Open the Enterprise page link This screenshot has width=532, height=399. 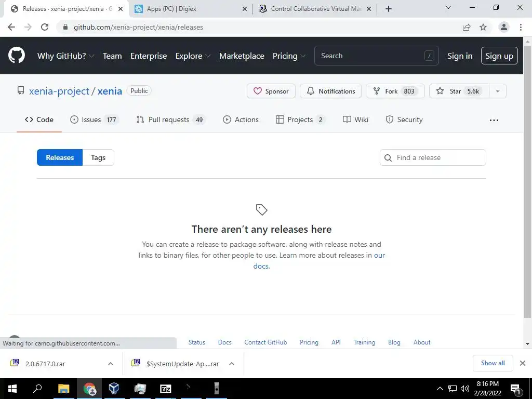click(x=149, y=56)
